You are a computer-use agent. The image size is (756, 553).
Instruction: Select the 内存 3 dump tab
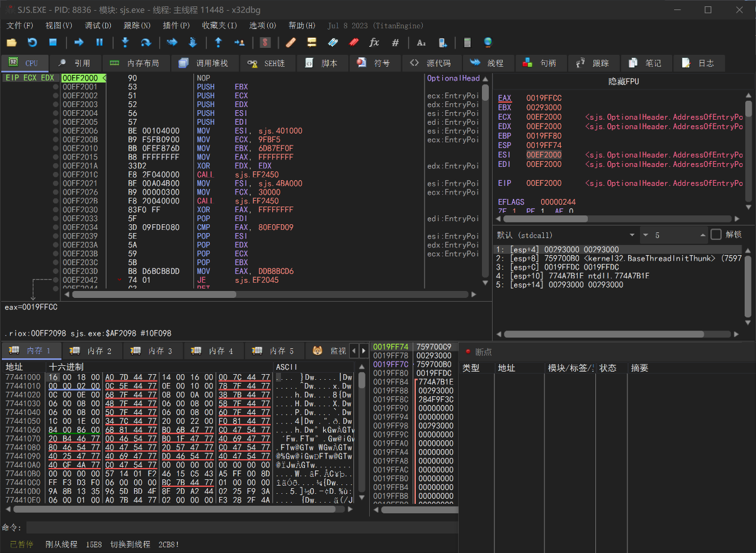(153, 351)
